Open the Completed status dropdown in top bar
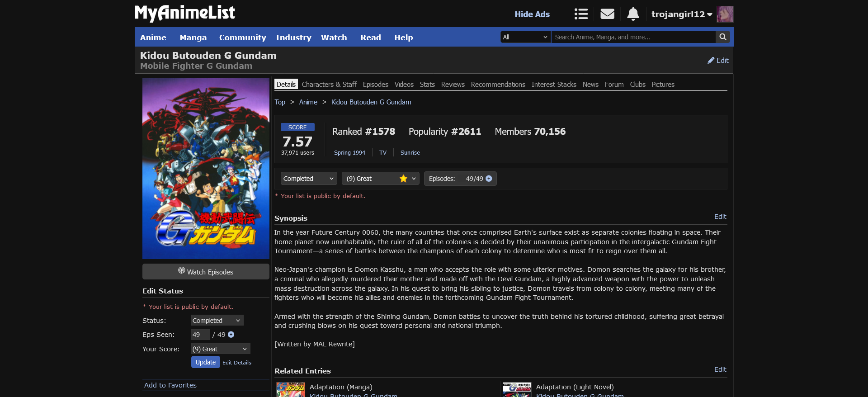 pos(309,179)
